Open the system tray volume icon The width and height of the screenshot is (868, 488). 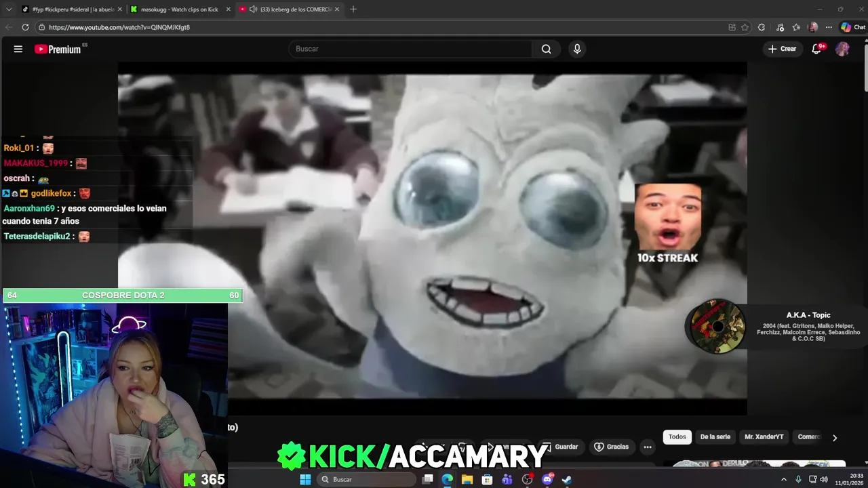coord(824,479)
